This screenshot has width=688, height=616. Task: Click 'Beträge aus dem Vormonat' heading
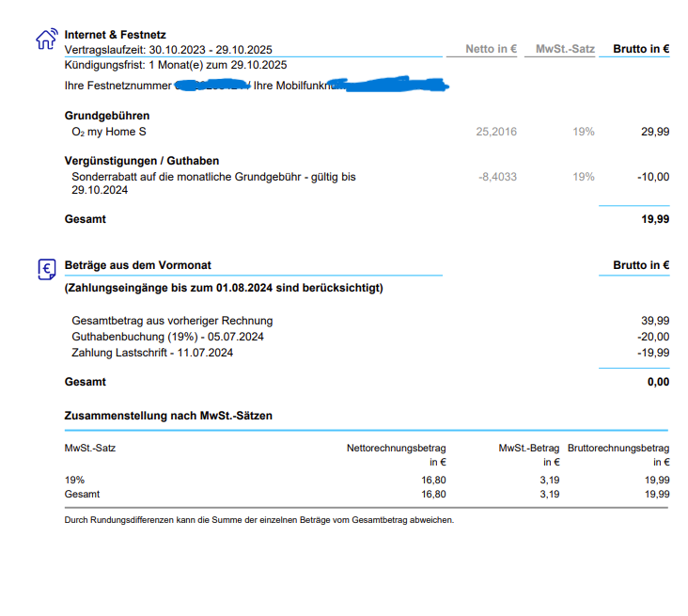tap(138, 265)
